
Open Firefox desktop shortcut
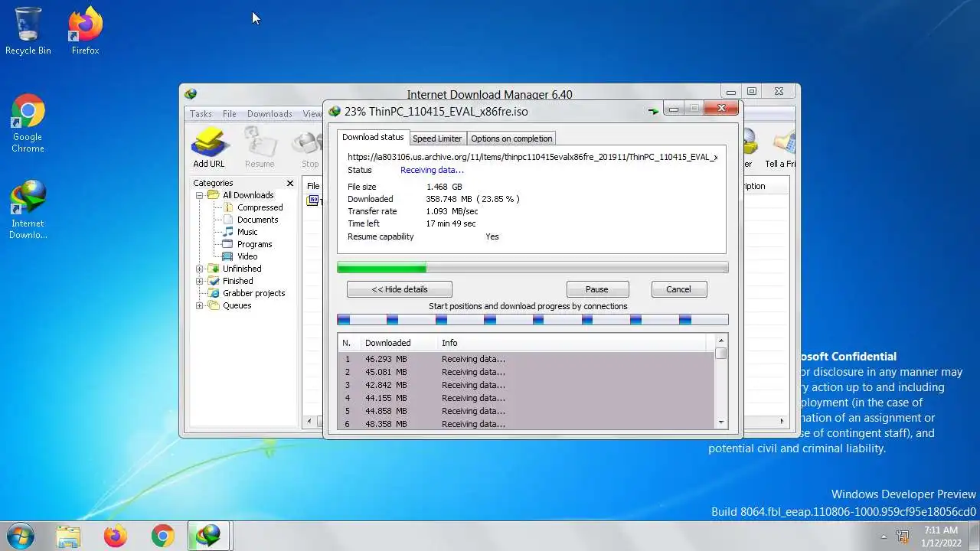coord(86,31)
